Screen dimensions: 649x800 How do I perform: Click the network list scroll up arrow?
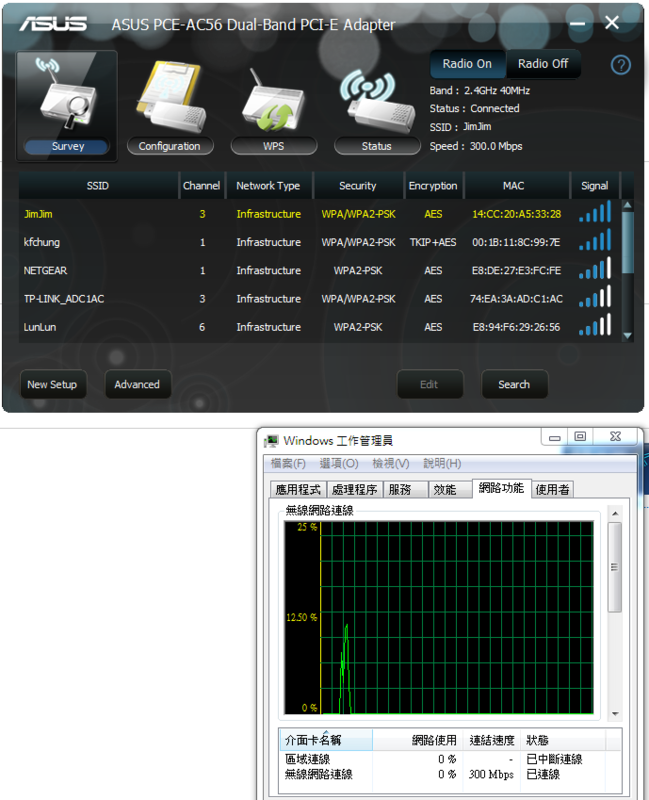tap(628, 205)
